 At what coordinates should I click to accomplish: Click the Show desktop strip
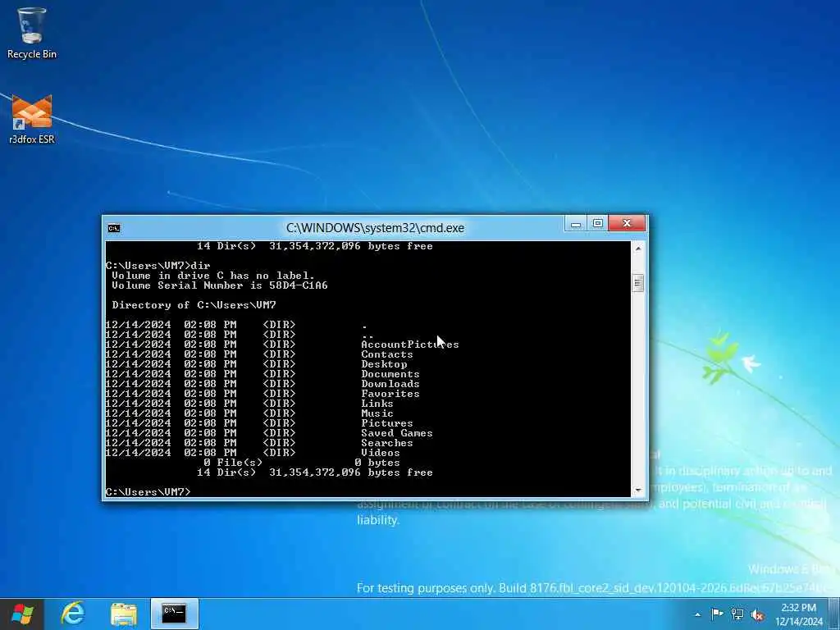tap(834, 614)
